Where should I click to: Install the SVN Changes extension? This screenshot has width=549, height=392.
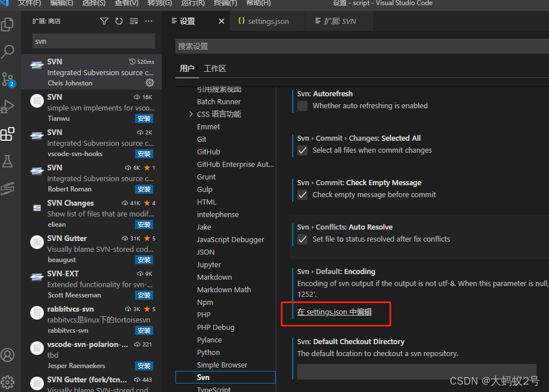(144, 224)
